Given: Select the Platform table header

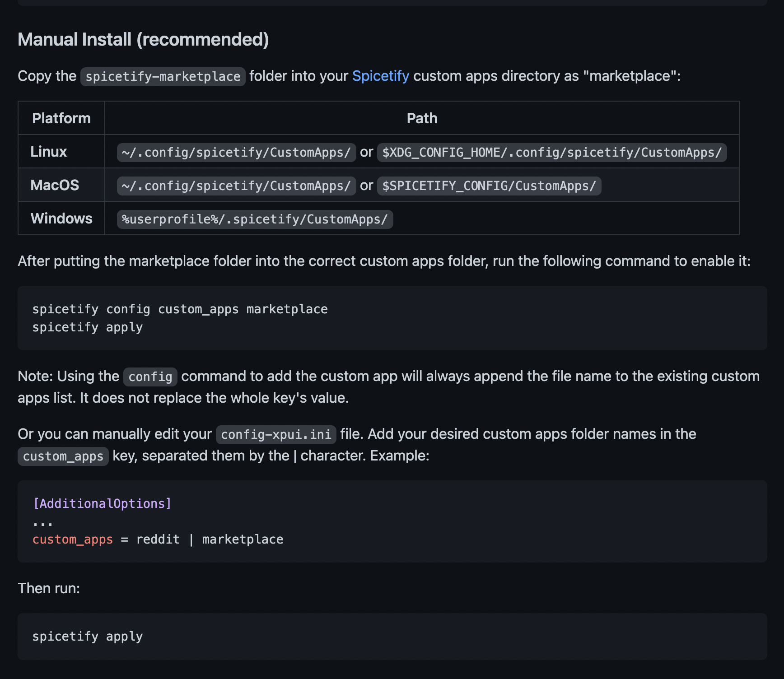Looking at the screenshot, I should [x=61, y=118].
